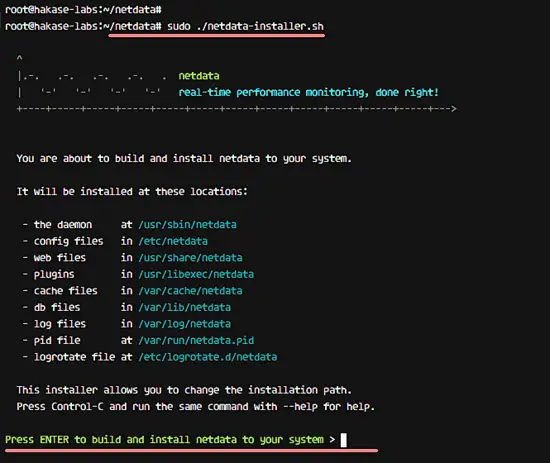The width and height of the screenshot is (550, 463).
Task: Click the /var/run/netdata.pid path
Action: 196,340
